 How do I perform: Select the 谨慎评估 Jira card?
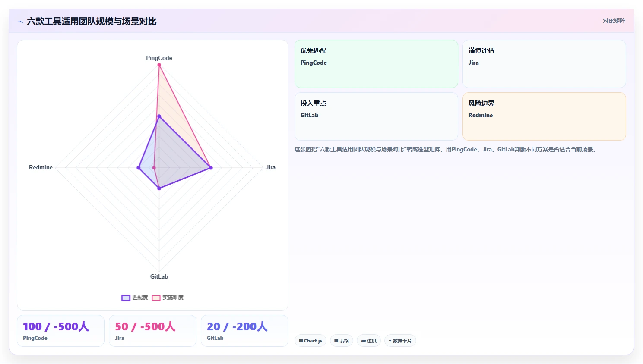click(544, 64)
